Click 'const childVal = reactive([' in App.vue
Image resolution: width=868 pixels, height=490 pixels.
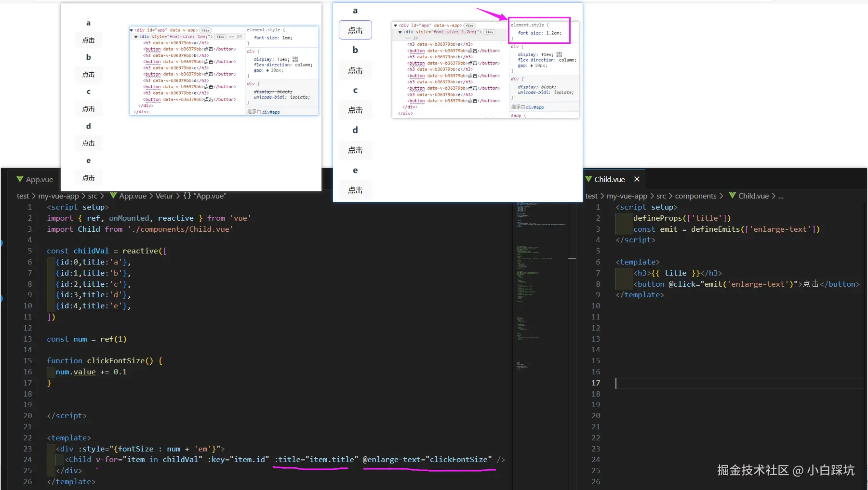(x=107, y=251)
